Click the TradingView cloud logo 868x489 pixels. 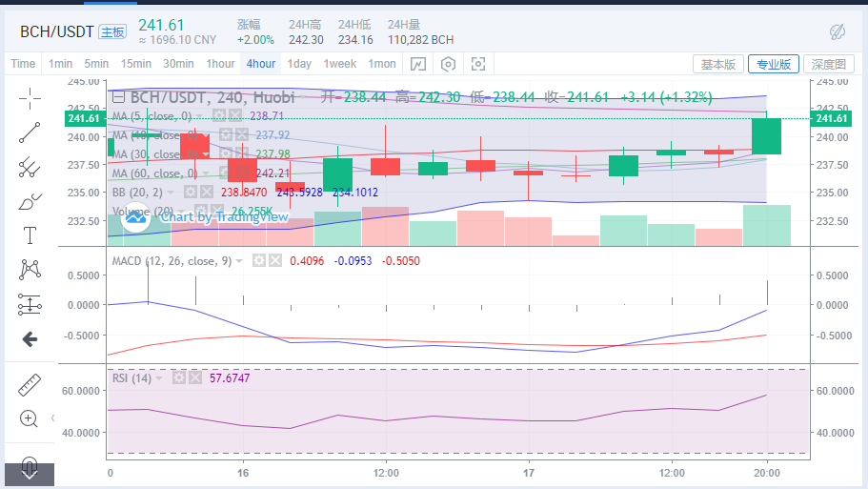135,217
